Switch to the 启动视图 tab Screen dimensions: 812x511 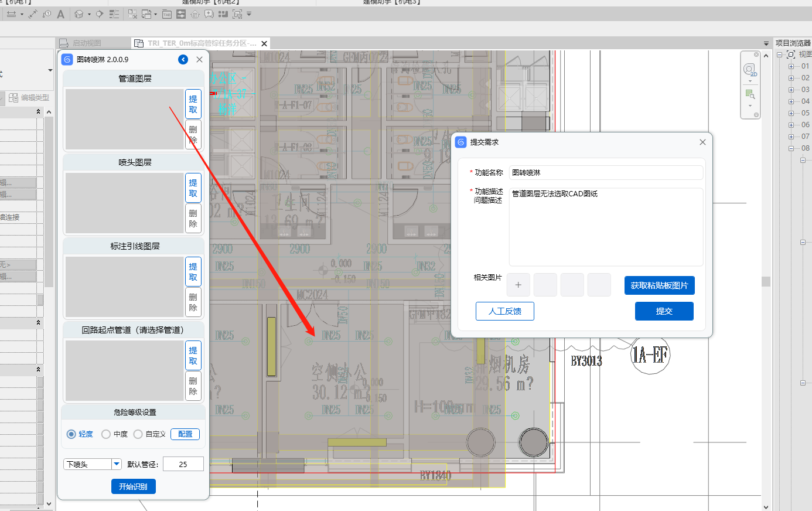pos(86,43)
